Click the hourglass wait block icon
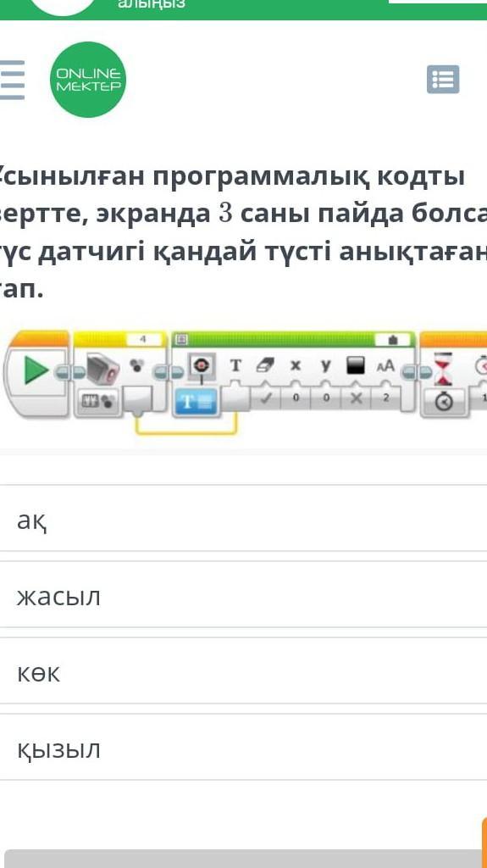 click(x=443, y=370)
